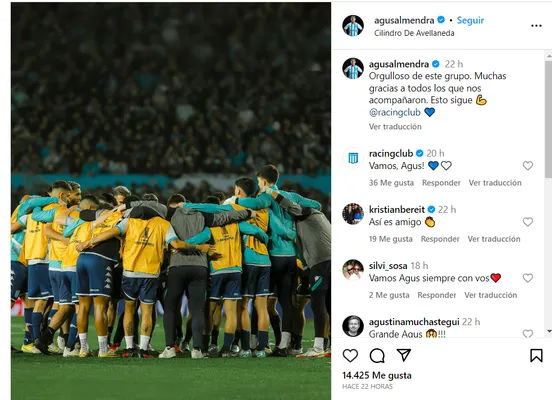Click Seguir to follow agusalmendra
The image size is (552, 400).
470,20
